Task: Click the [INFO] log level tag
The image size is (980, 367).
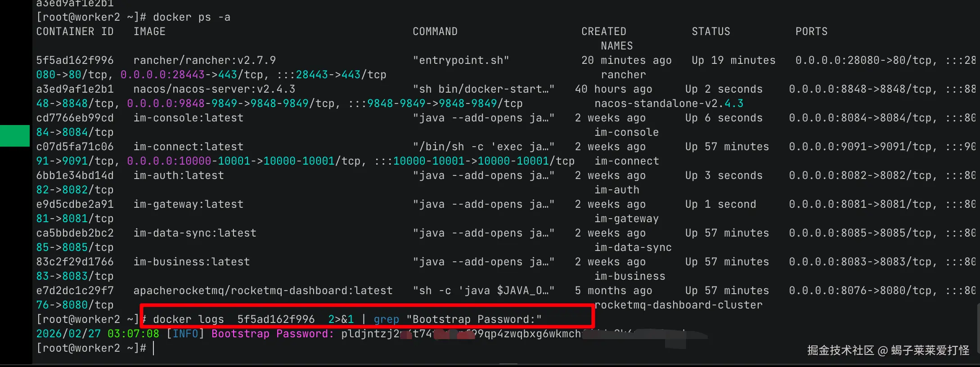Action: pyautogui.click(x=185, y=334)
